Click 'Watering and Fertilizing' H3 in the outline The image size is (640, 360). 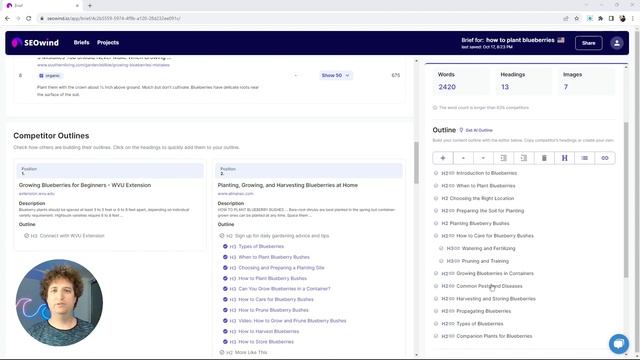click(x=488, y=248)
